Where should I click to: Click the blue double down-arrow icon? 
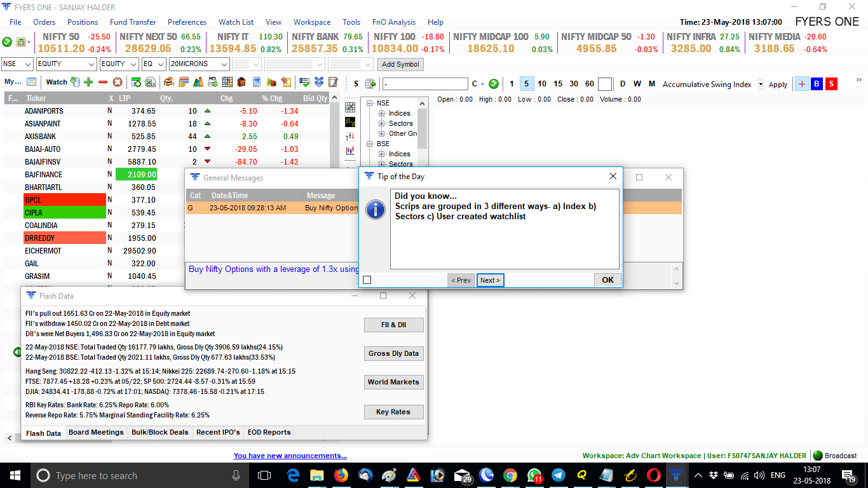tap(318, 82)
